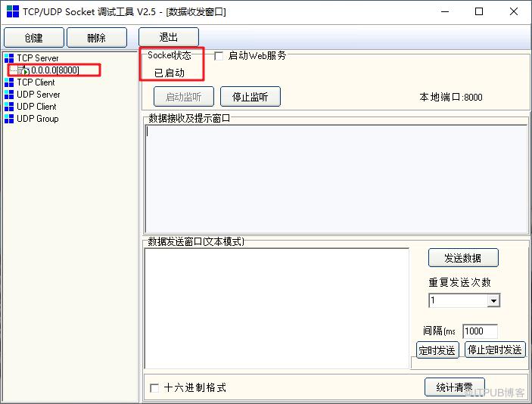Click the TCP Server node icon
Image resolution: width=532 pixels, height=404 pixels.
pyautogui.click(x=9, y=58)
